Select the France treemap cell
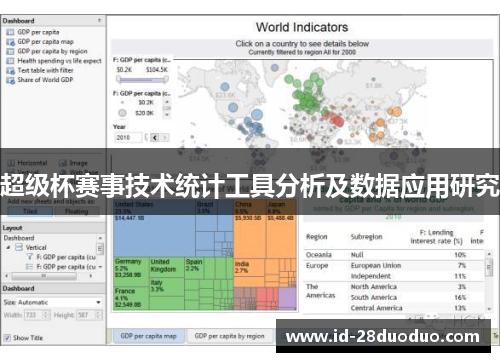500x362 pixels. [x=131, y=298]
